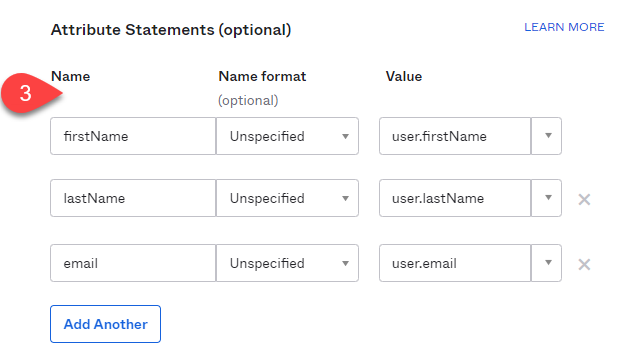Screen dimensions: 622x364
Task: Expand Name format dropdown for email
Action: 287,263
